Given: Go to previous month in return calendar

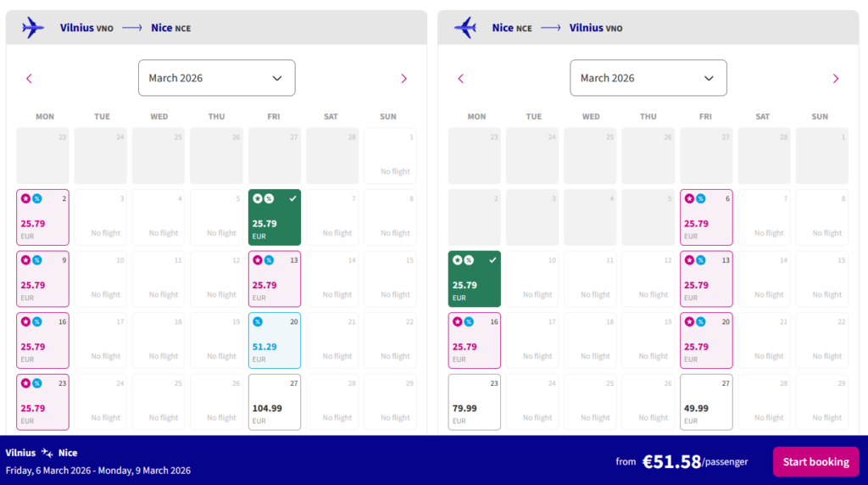Looking at the screenshot, I should click(x=461, y=78).
